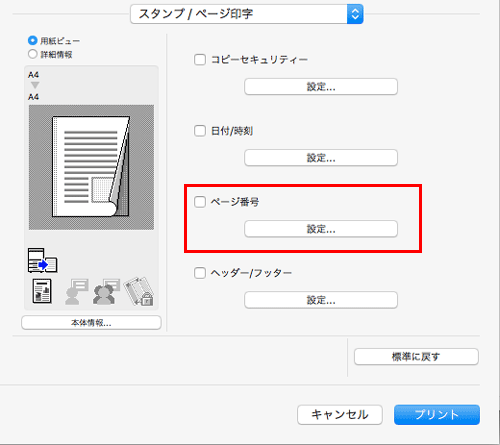The image size is (500, 445).
Task: Click the paper preview thumbnail
Action: [91, 167]
